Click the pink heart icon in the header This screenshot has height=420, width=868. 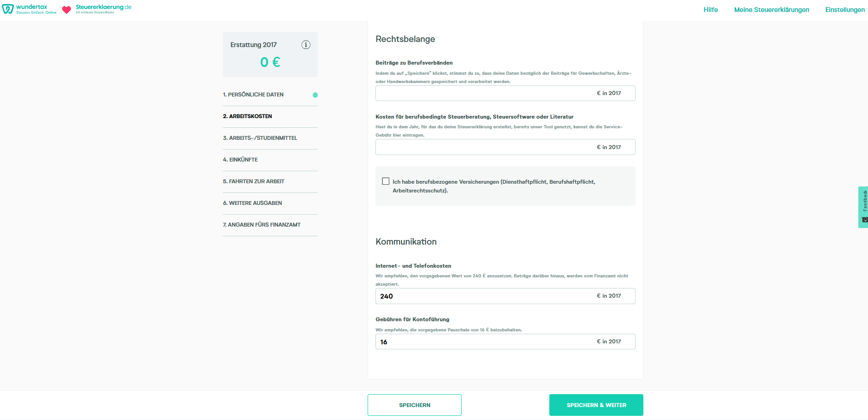point(67,8)
